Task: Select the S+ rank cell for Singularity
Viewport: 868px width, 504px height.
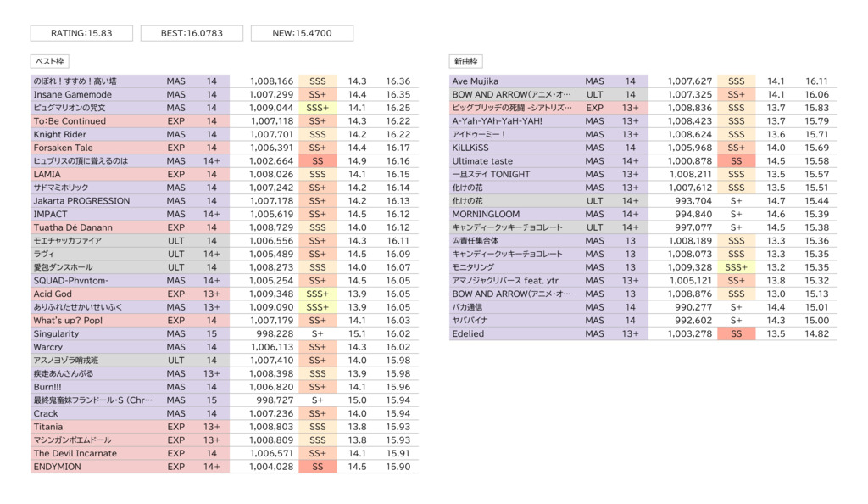Action: [317, 334]
